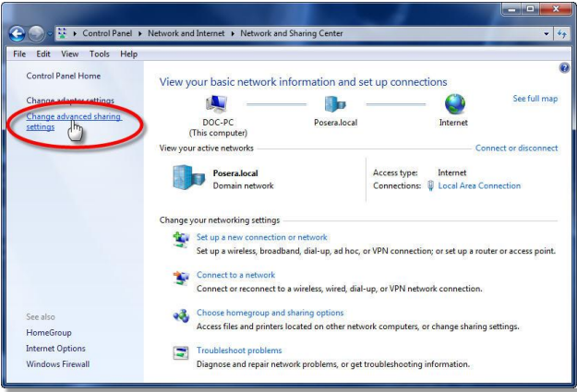Click the back navigation arrow button
Image resolution: width=577 pixels, height=392 pixels.
(x=17, y=33)
